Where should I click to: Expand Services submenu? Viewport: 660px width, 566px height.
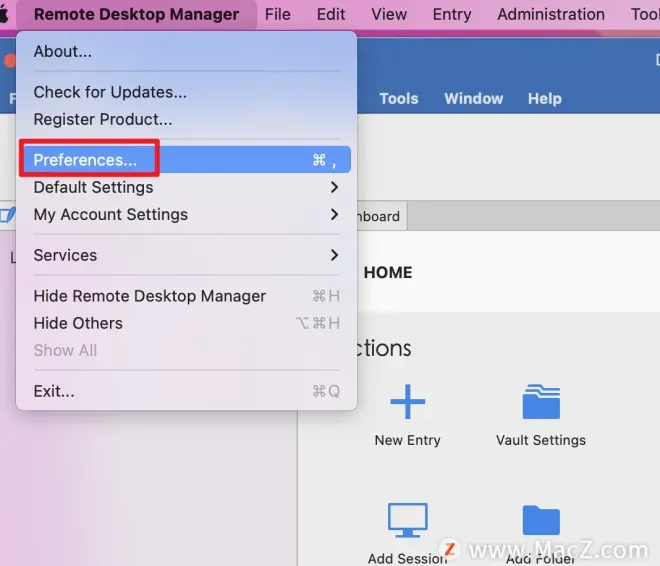(x=185, y=255)
